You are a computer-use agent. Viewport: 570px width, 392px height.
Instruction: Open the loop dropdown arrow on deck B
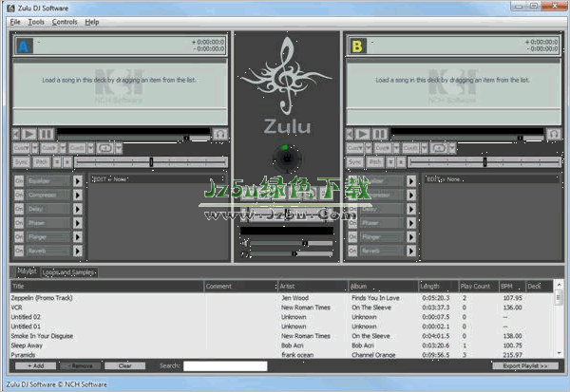click(x=452, y=148)
